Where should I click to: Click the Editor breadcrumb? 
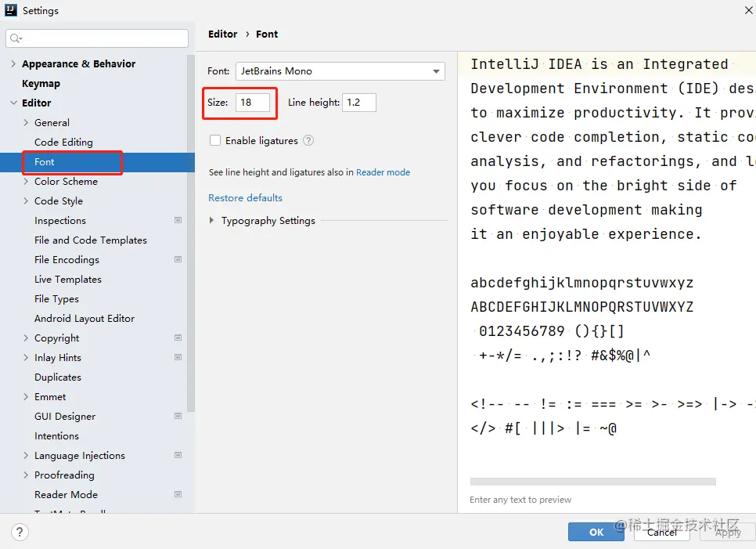pyautogui.click(x=223, y=34)
